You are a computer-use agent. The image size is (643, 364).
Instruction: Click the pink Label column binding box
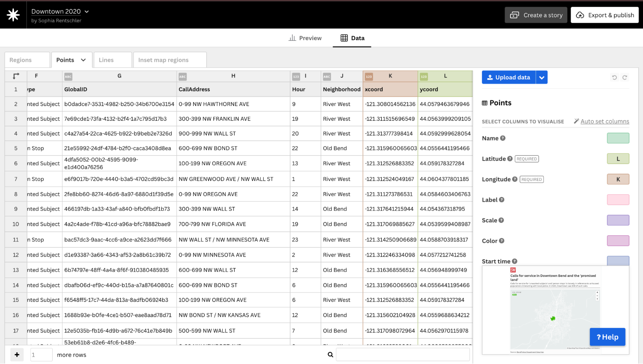coord(618,200)
